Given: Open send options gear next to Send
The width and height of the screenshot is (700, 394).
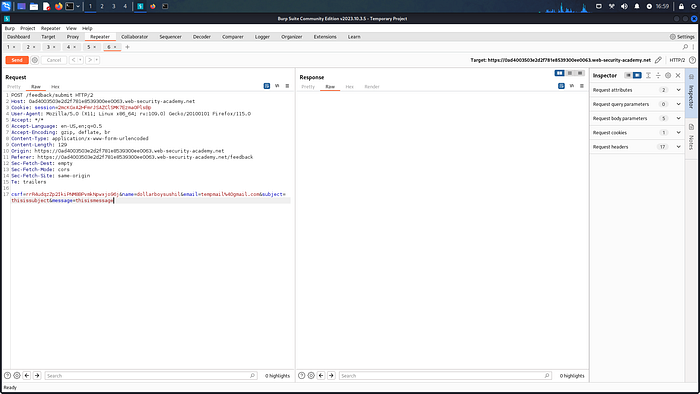Looking at the screenshot, I should [x=35, y=60].
